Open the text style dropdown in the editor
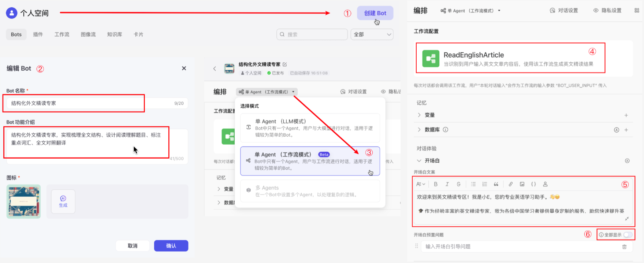The width and height of the screenshot is (644, 263). [x=421, y=184]
